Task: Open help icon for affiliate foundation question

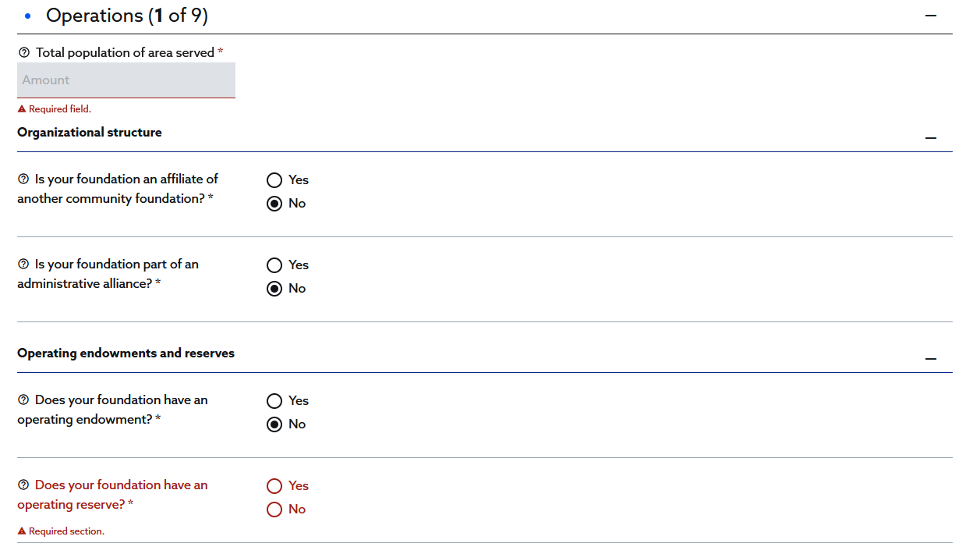Action: pos(23,179)
